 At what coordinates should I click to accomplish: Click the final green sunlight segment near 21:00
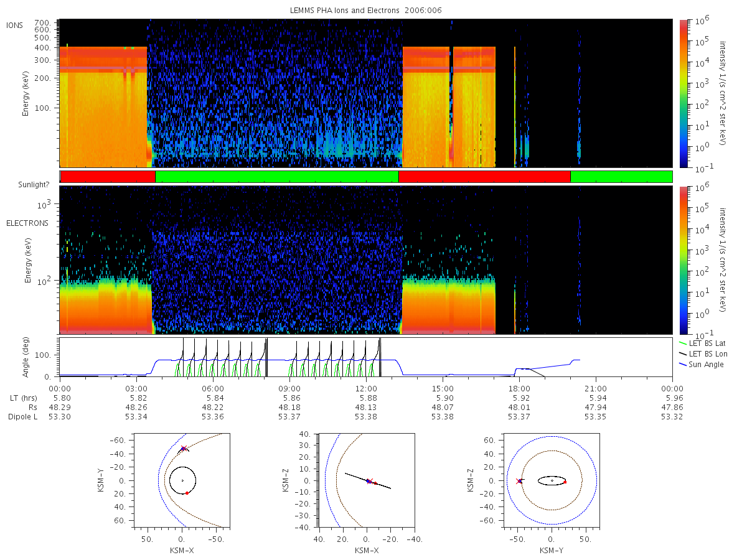(x=621, y=177)
